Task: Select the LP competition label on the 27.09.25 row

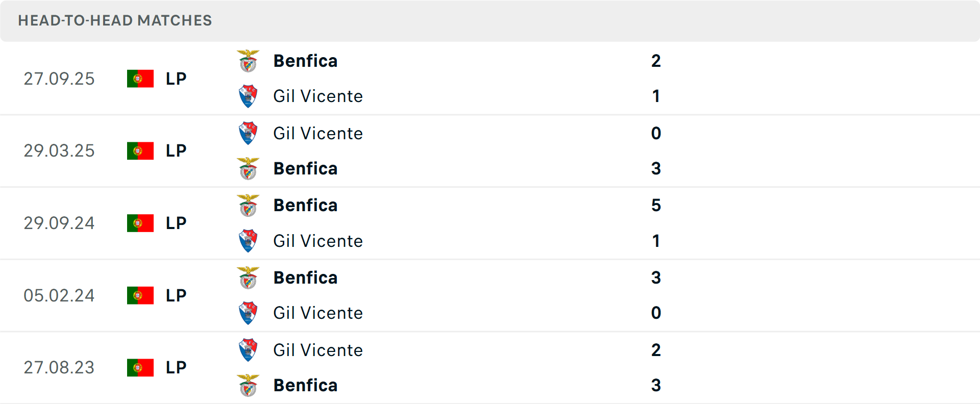Action: (x=175, y=79)
